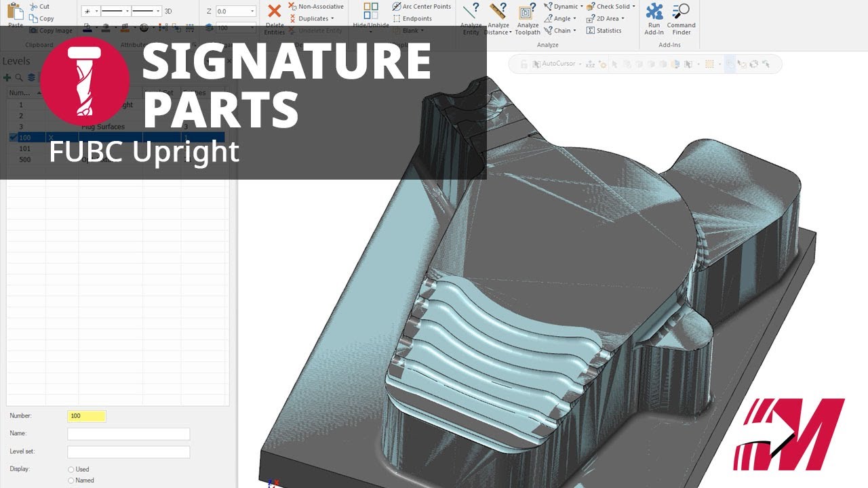Click the Analyze Distance ruler icon
The height and width of the screenshot is (488, 868).
(498, 12)
